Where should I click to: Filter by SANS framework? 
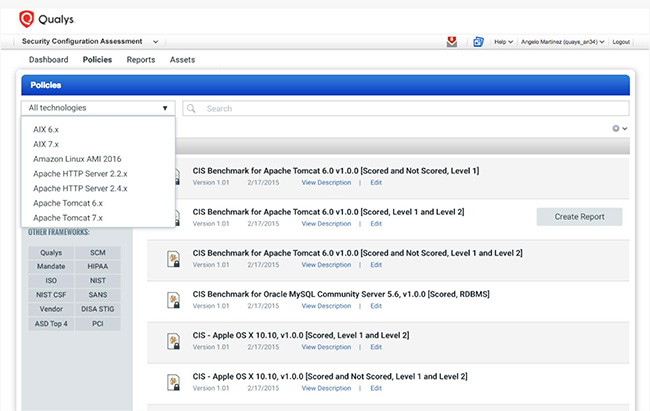coord(98,295)
